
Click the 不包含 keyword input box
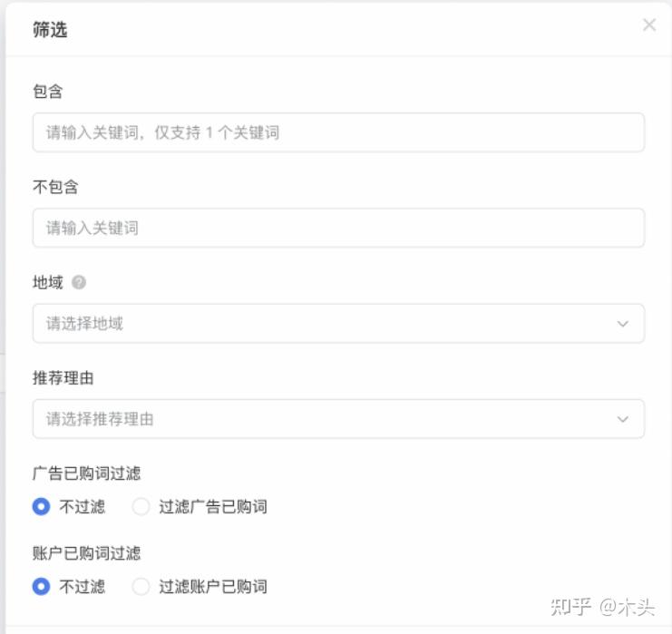(338, 228)
